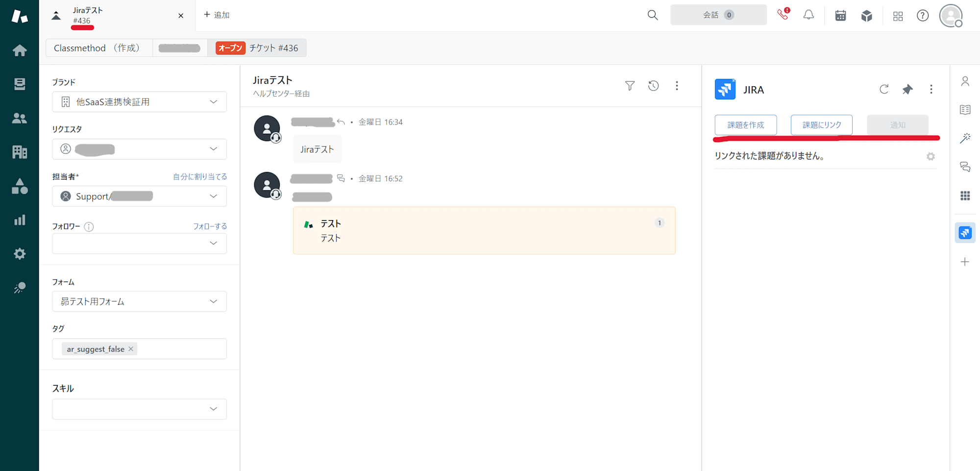
Task: Open the cube icon in top bar
Action: tap(866, 16)
